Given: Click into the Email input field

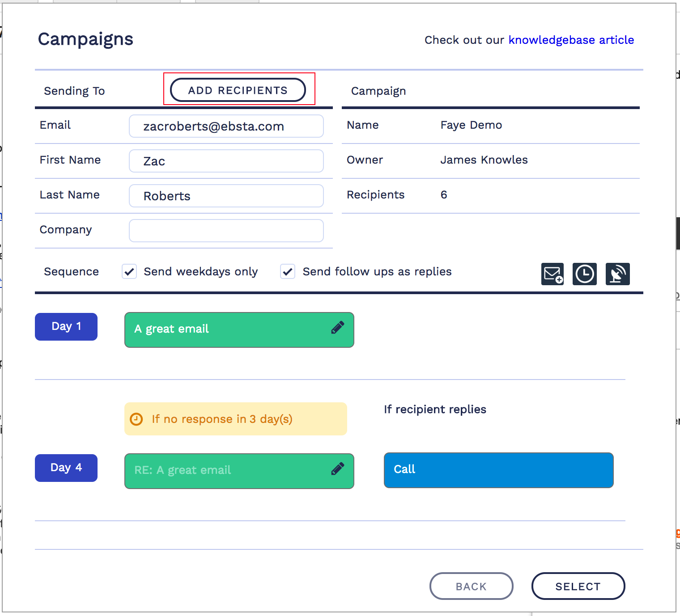Looking at the screenshot, I should point(226,127).
